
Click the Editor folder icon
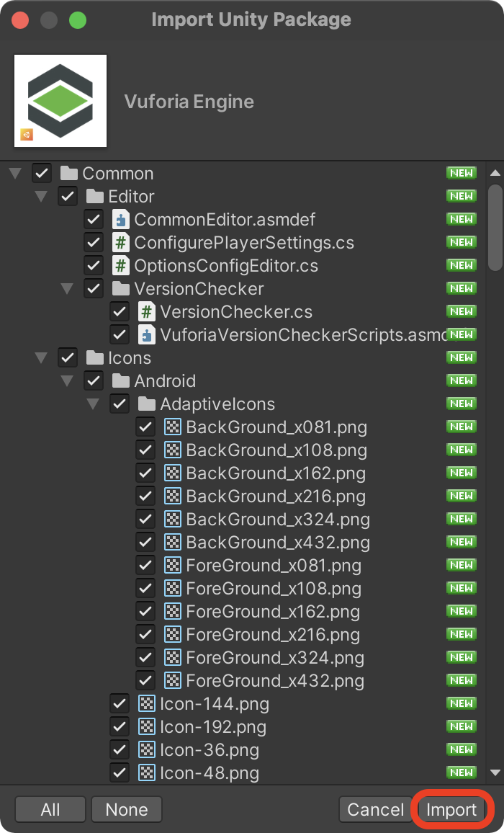(x=94, y=197)
